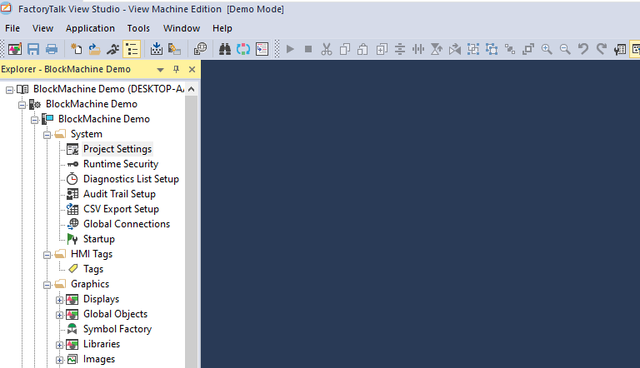Click the Bring to Front icon
640x368 pixels.
tap(528, 49)
